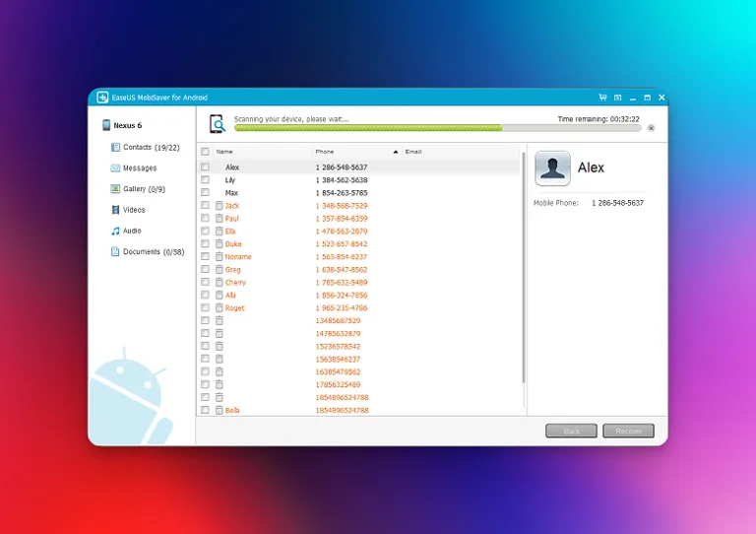Click Alex's avatar picture
The image size is (756, 534).
(552, 168)
